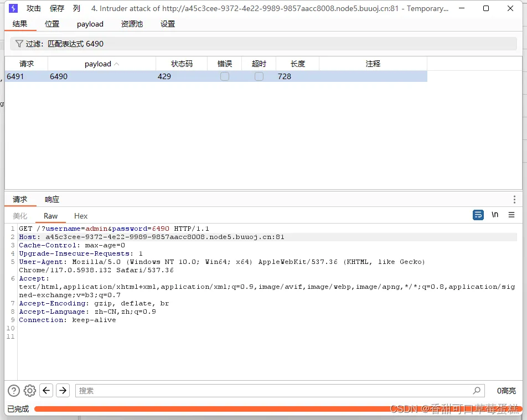
Task: Open the 攻击 menu
Action: coord(33,8)
